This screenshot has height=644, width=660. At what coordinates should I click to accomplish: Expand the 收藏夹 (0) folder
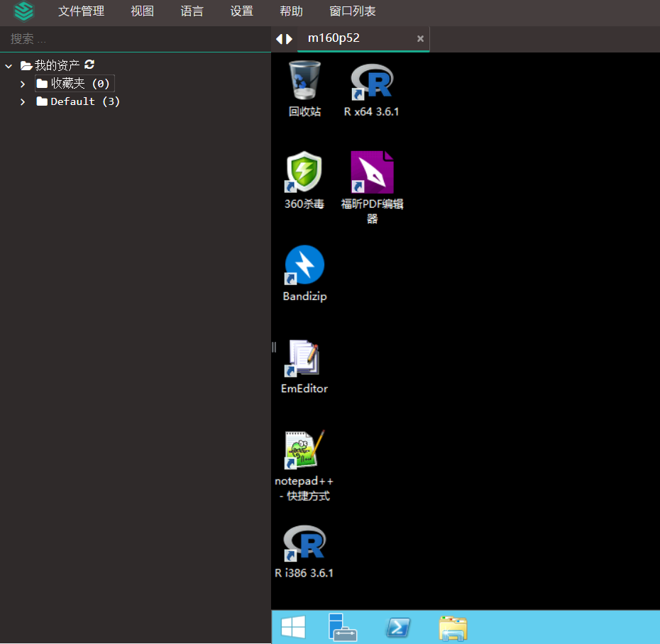pos(22,83)
